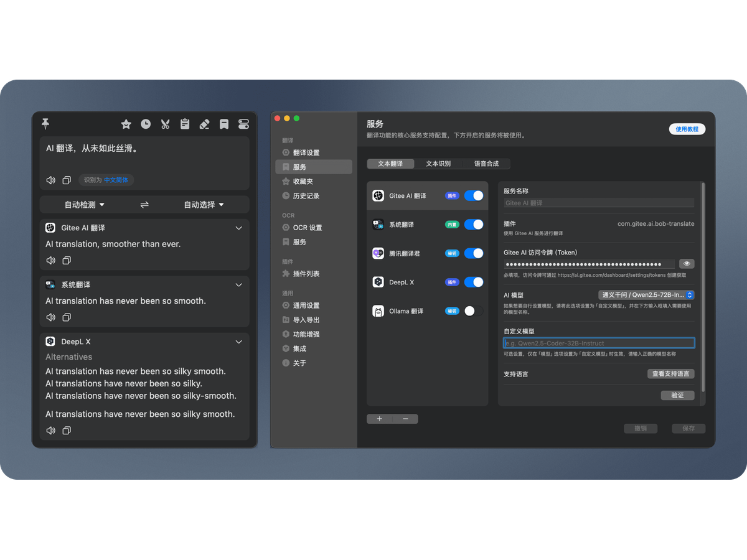Play audio of DeepL X result
Screen dimensions: 747x560
51,431
